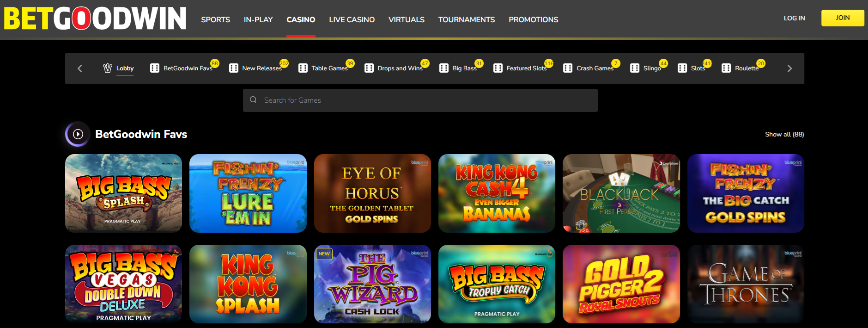Click Show all (88) link
Viewport: 868px width, 328px height.
[784, 134]
